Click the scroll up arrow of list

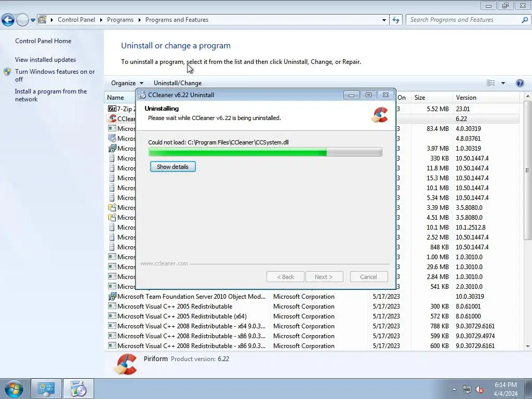coord(528,97)
